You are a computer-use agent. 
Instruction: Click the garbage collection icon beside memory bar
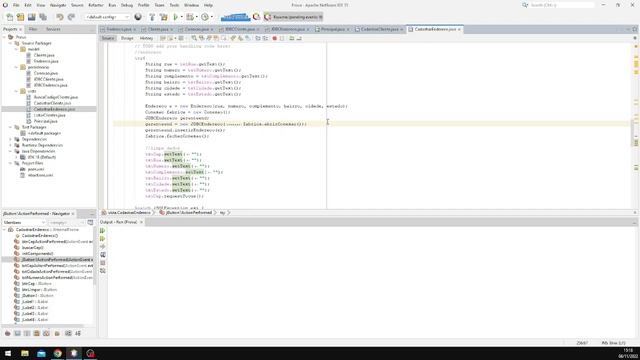(256, 17)
